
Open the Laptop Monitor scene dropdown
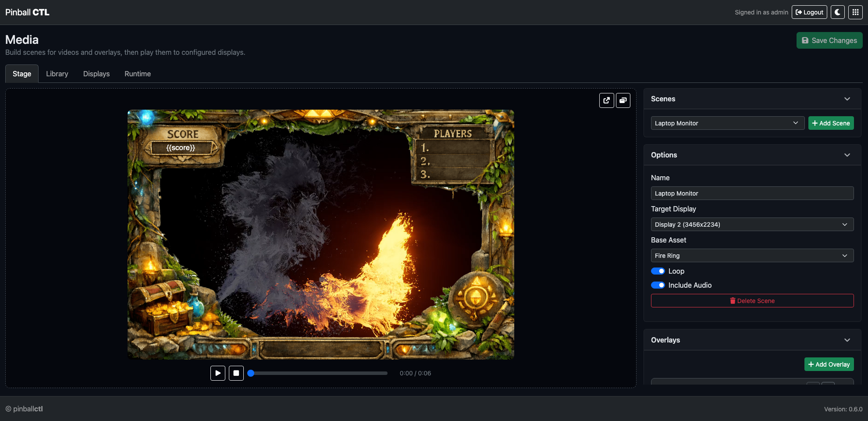727,123
